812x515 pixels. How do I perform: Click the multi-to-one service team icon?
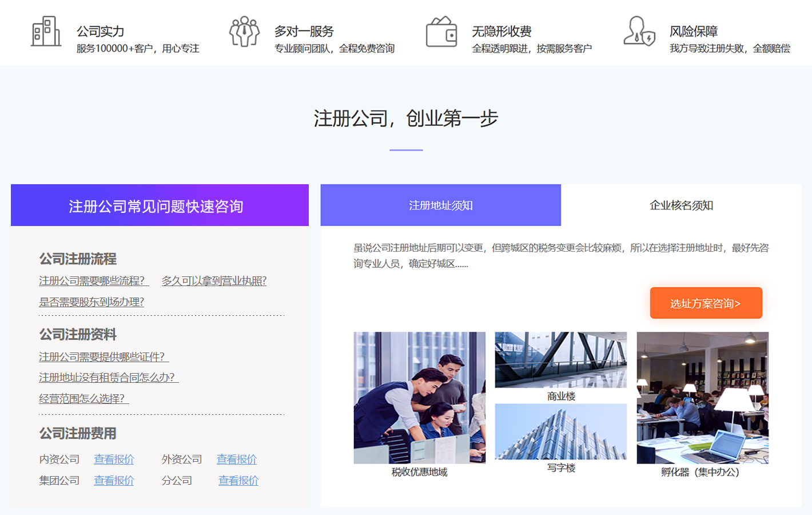point(244,31)
